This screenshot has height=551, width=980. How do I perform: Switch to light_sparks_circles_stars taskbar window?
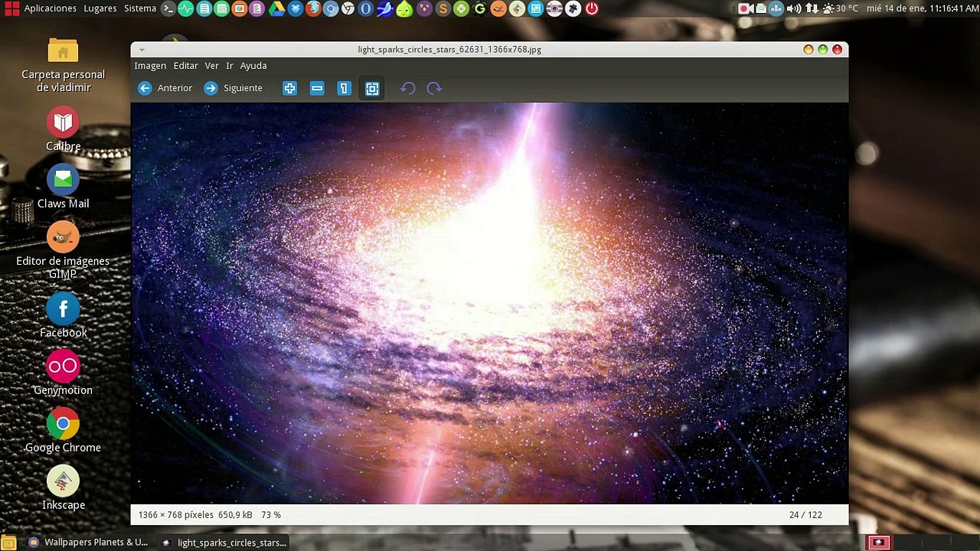224,543
